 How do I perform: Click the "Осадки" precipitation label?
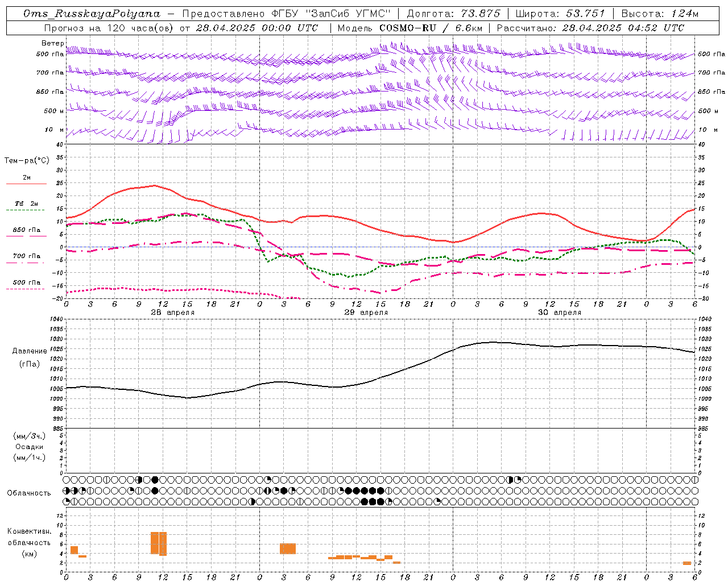coord(30,447)
